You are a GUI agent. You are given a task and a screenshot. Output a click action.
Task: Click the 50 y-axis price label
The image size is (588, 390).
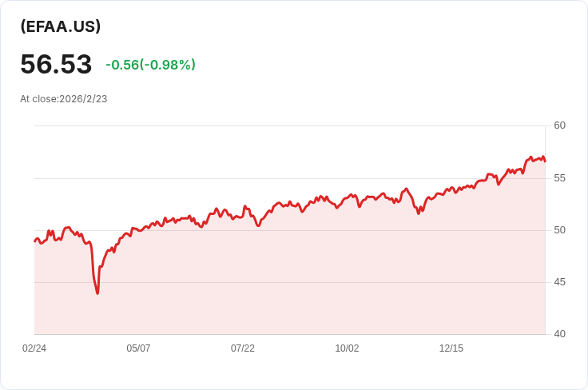click(x=559, y=230)
